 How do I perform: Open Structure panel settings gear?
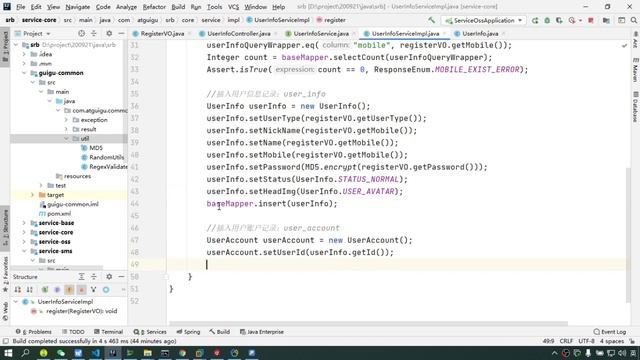[109, 277]
